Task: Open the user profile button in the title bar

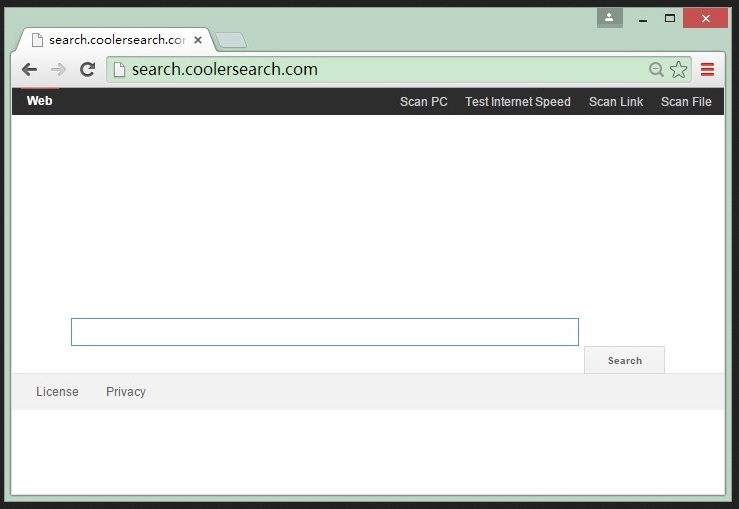Action: point(609,18)
